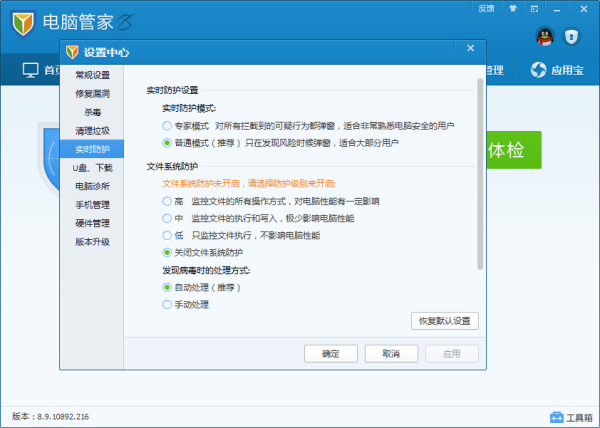Open the 反馈 feedback link
This screenshot has width=600, height=428.
(x=486, y=9)
